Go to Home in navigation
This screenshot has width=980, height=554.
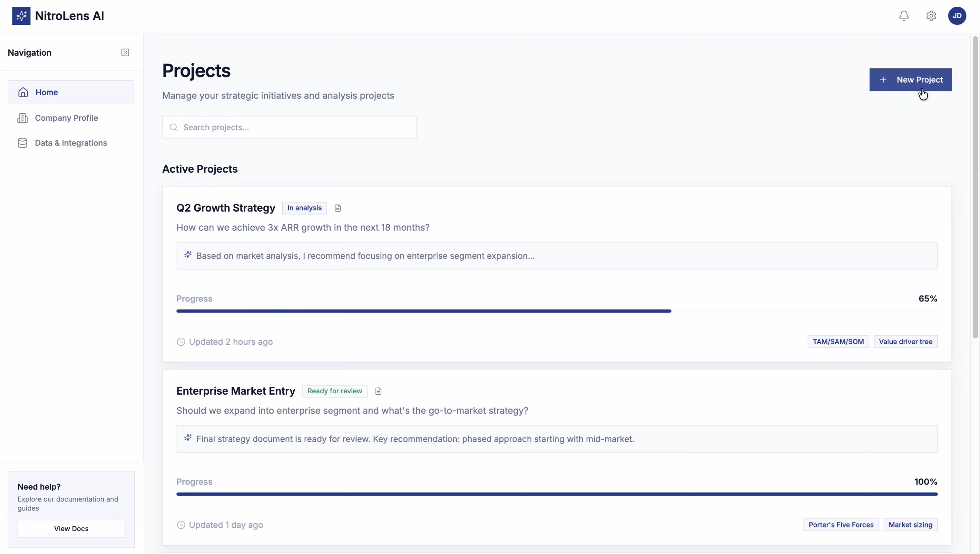pyautogui.click(x=71, y=92)
